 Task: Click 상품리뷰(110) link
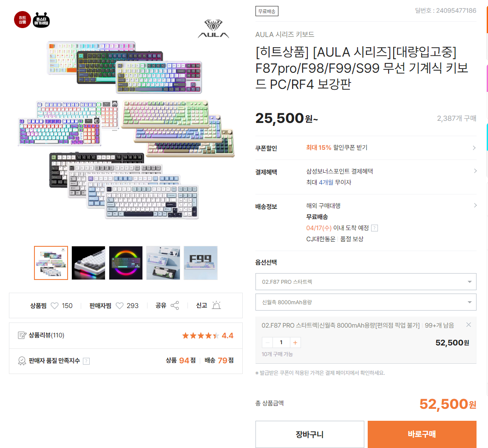pos(46,335)
